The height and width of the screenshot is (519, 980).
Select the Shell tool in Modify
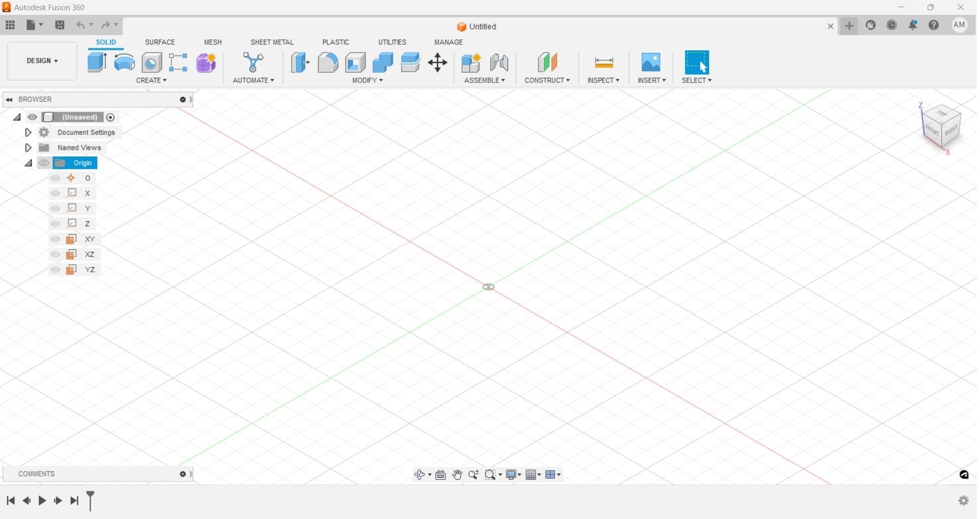pos(356,63)
